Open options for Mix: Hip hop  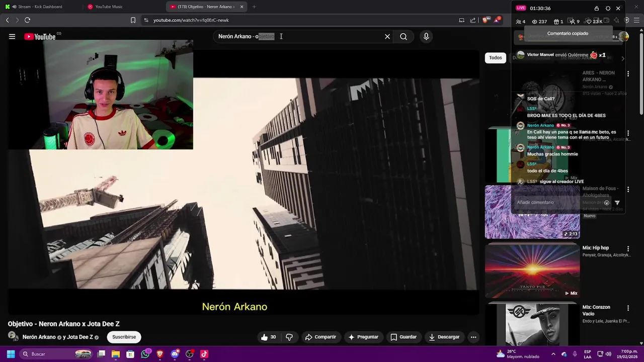(628, 248)
